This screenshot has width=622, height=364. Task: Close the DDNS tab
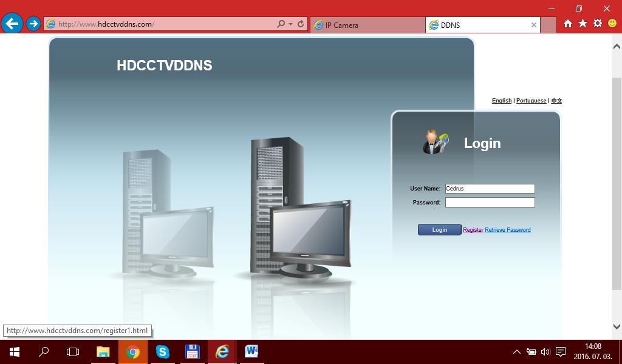pos(534,25)
